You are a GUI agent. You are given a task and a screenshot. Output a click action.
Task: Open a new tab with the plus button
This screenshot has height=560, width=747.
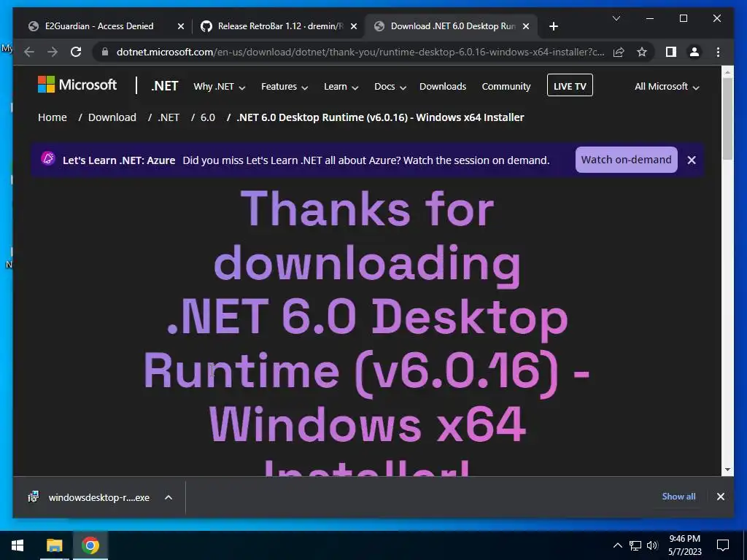pyautogui.click(x=553, y=26)
